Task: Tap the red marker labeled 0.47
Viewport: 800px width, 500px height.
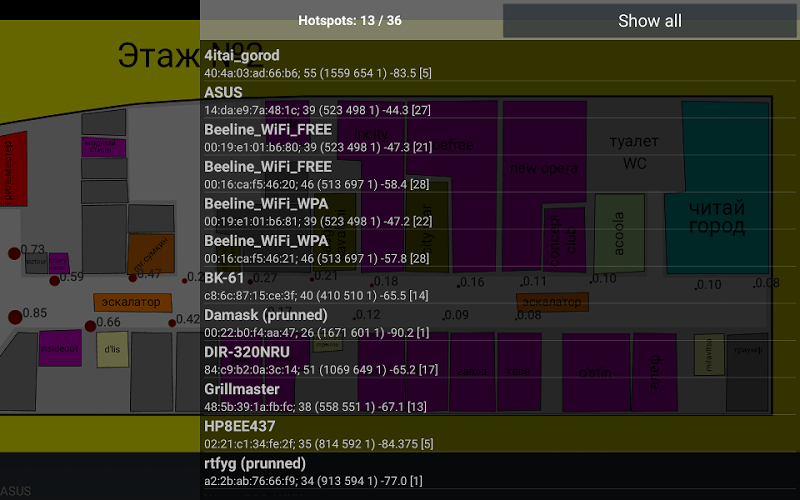Action: pyautogui.click(x=133, y=278)
